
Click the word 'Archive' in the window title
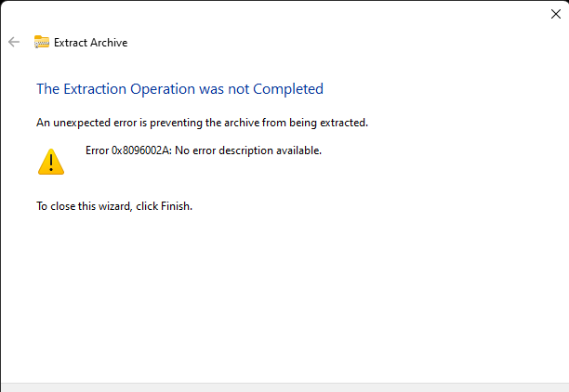[109, 43]
